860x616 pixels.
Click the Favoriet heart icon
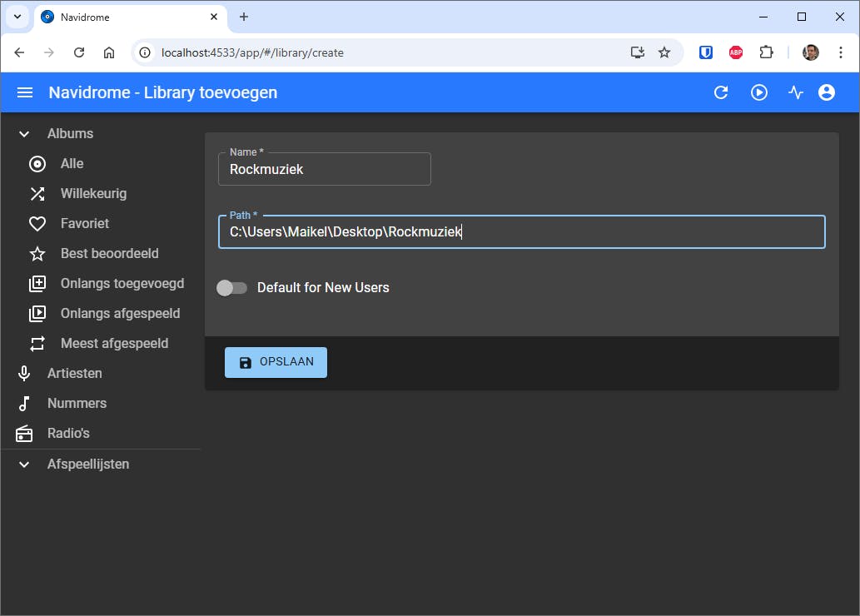pos(37,224)
